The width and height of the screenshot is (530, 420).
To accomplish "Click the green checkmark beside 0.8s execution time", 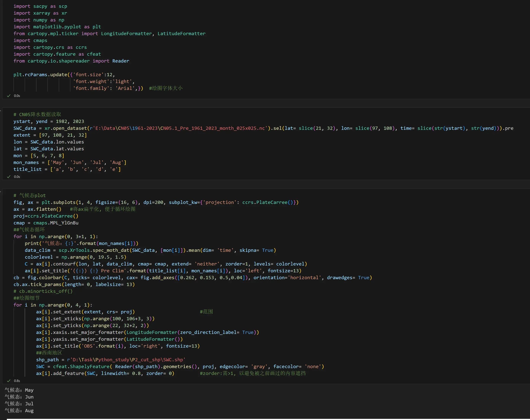I will click(x=9, y=381).
